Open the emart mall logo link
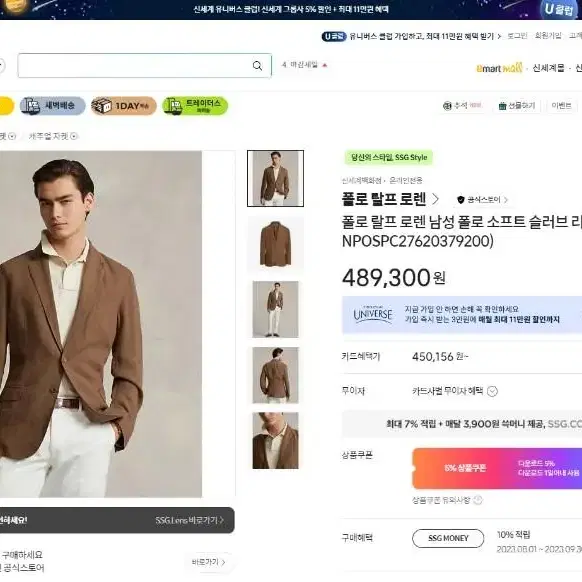This screenshot has height=582, width=582. (x=499, y=68)
